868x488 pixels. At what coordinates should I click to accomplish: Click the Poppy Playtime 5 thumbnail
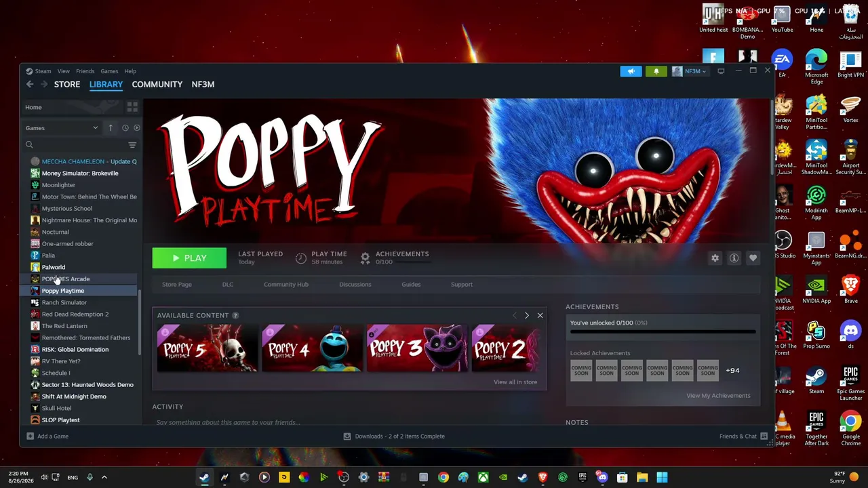click(x=208, y=348)
